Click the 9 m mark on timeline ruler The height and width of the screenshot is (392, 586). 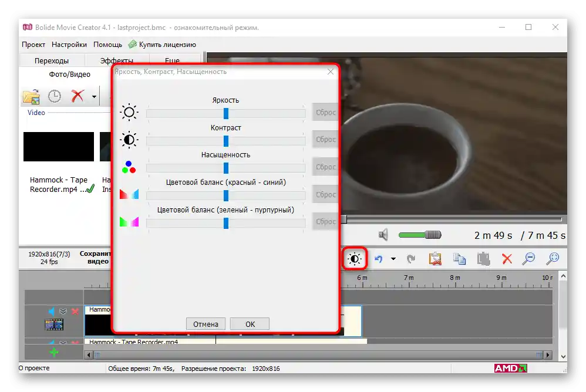pyautogui.click(x=501, y=278)
